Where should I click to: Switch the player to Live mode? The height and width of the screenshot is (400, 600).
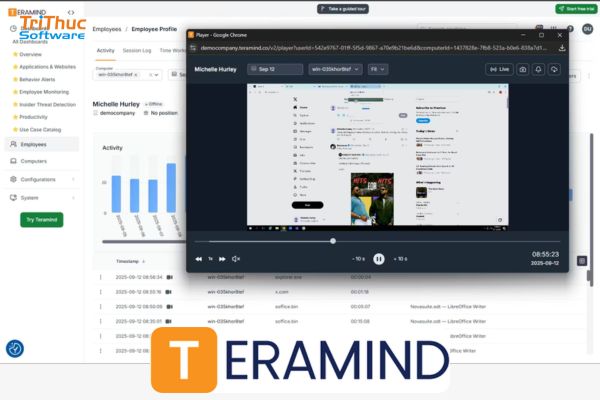499,70
